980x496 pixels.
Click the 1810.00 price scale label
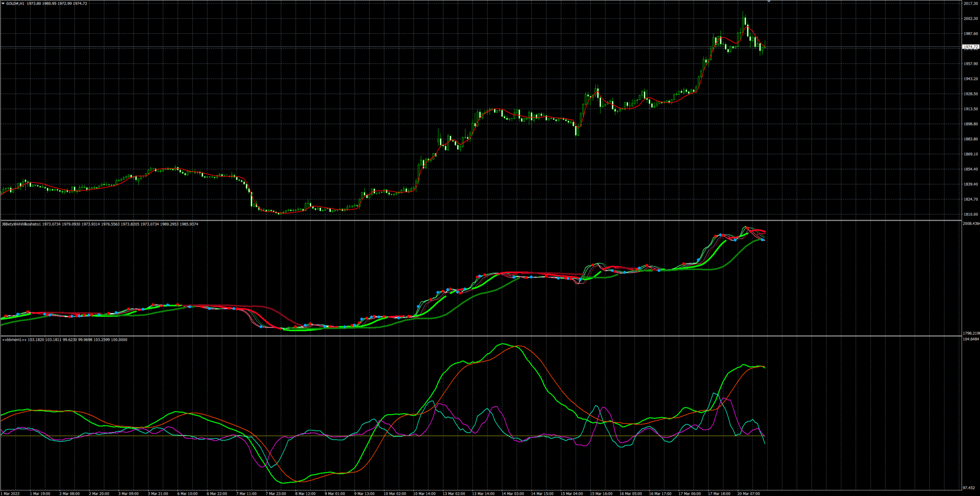(970, 214)
